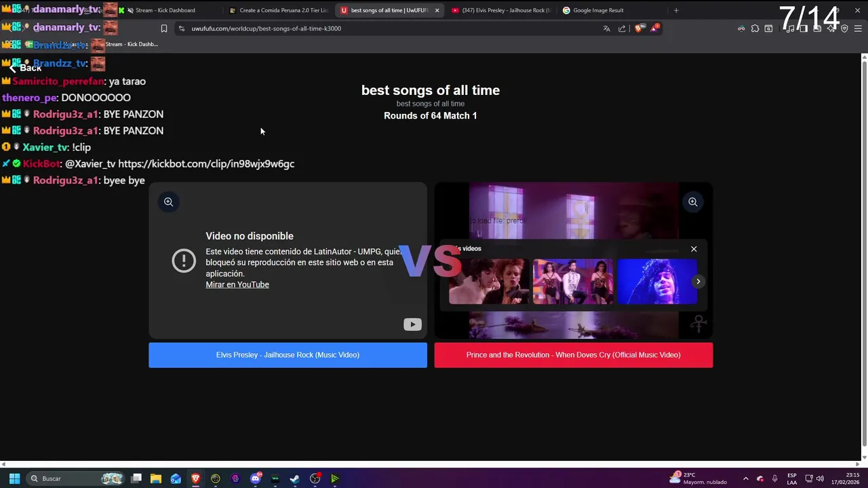Show next suggested videos arrow
Image resolution: width=868 pixels, height=488 pixels.
tap(698, 281)
